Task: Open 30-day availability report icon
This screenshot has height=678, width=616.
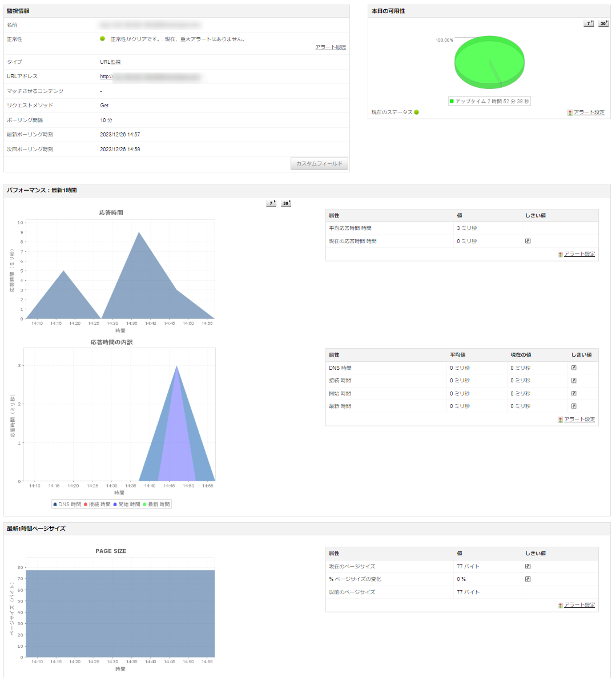Action: 603,23
